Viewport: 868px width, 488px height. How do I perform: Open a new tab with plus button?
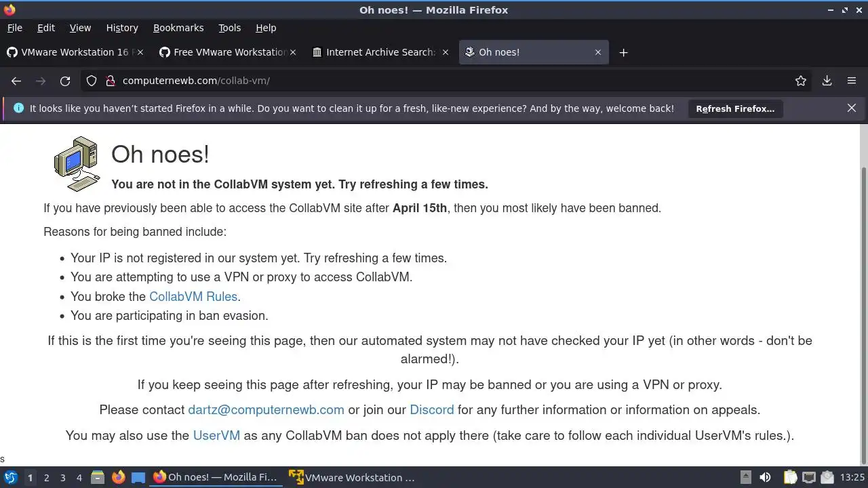tap(624, 52)
